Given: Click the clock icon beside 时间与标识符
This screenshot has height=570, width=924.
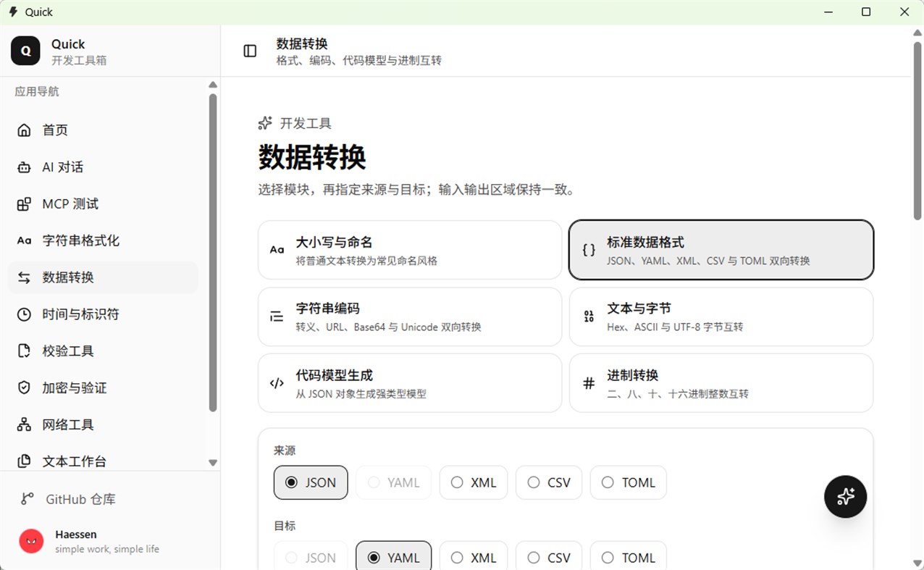Looking at the screenshot, I should click(24, 314).
